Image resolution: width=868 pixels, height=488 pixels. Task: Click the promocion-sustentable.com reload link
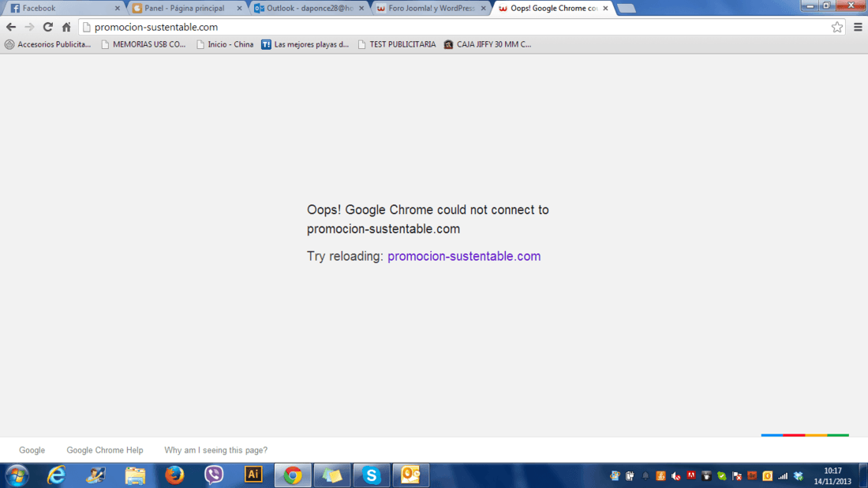coord(464,256)
